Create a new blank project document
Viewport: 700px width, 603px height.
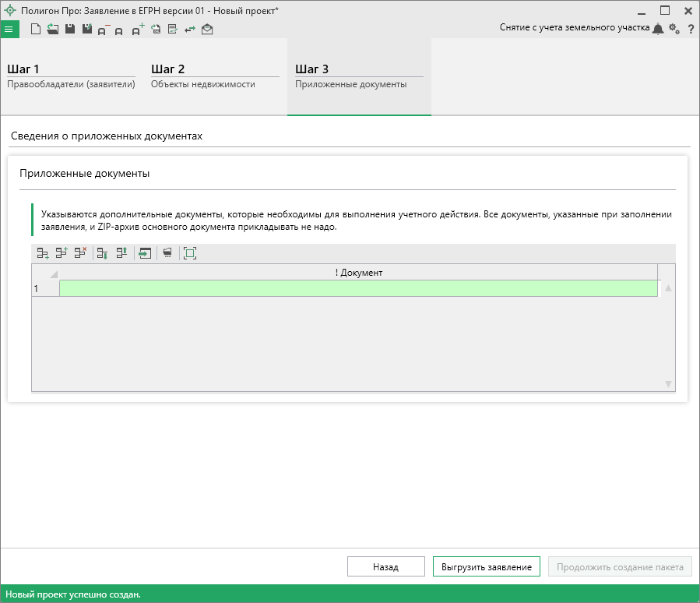[x=35, y=30]
